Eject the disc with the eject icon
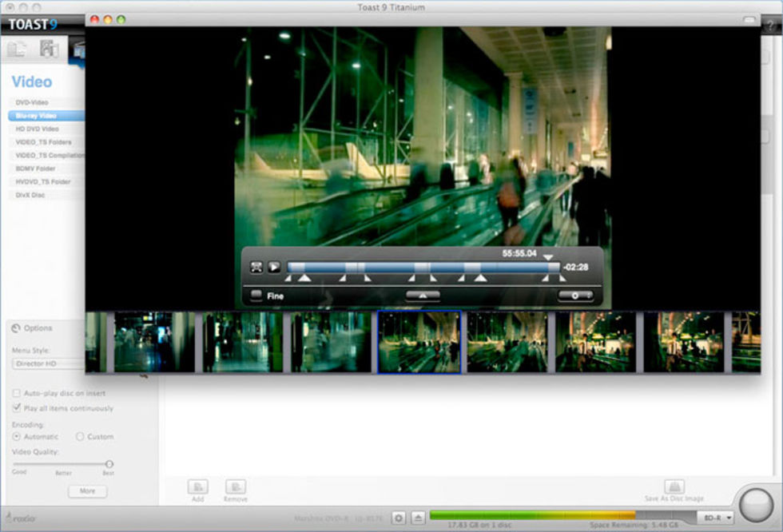The width and height of the screenshot is (783, 532). point(418,518)
